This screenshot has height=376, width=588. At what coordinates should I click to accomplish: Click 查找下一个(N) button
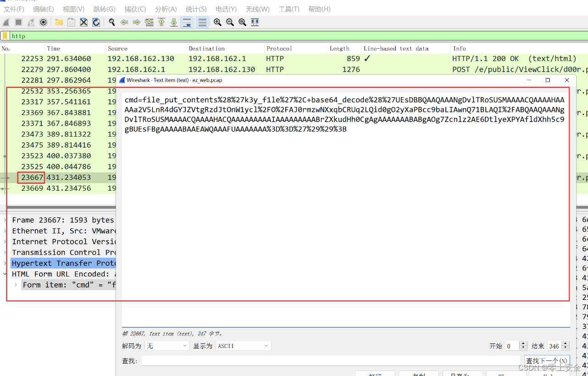[x=547, y=361]
